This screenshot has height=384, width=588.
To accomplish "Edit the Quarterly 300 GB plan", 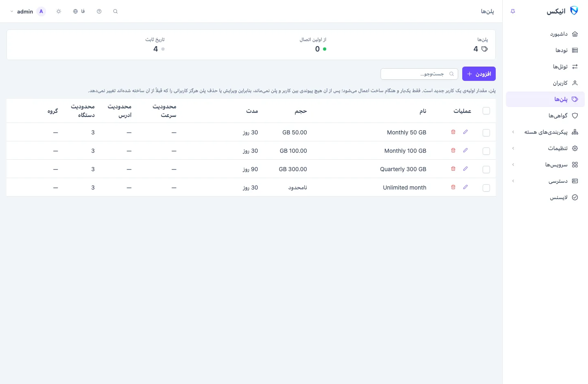I will pos(465,169).
